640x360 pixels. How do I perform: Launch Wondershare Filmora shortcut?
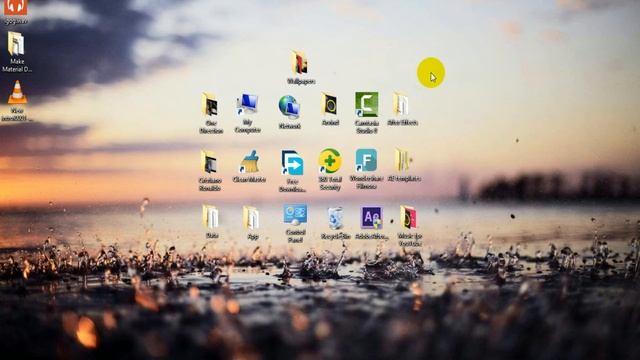[x=366, y=160]
